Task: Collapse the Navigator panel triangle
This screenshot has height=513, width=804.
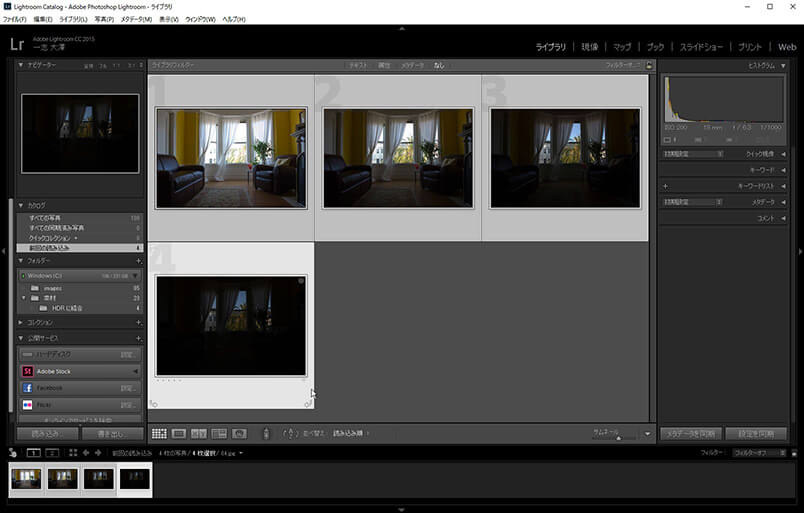Action: coord(21,65)
